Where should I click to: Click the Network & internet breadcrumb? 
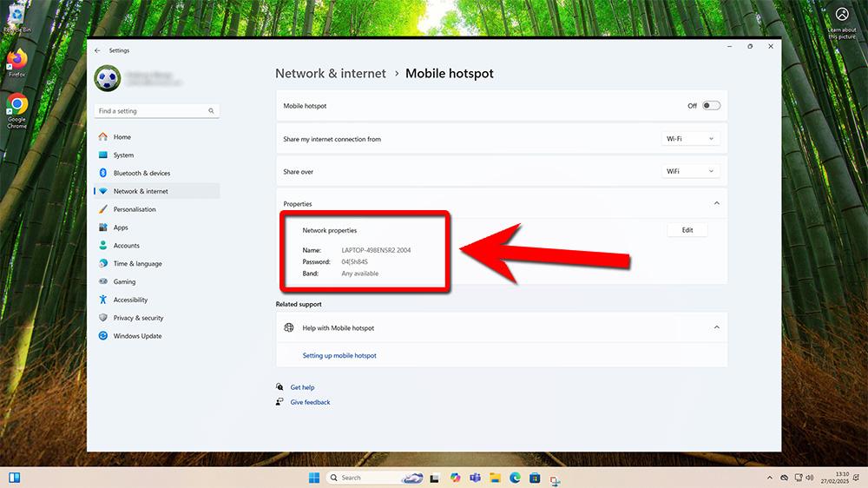coord(331,74)
